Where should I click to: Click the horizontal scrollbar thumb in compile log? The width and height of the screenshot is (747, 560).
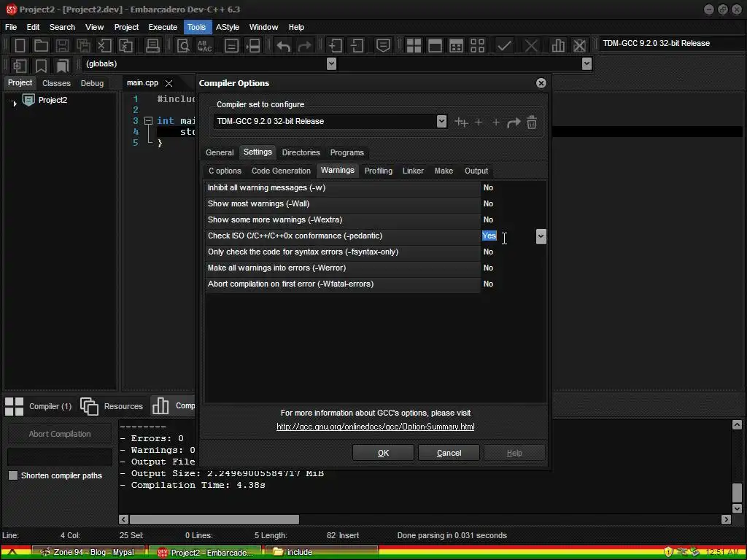[214, 519]
